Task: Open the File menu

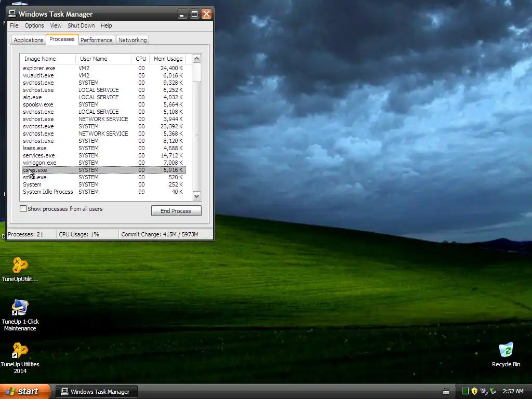Action: (x=14, y=25)
